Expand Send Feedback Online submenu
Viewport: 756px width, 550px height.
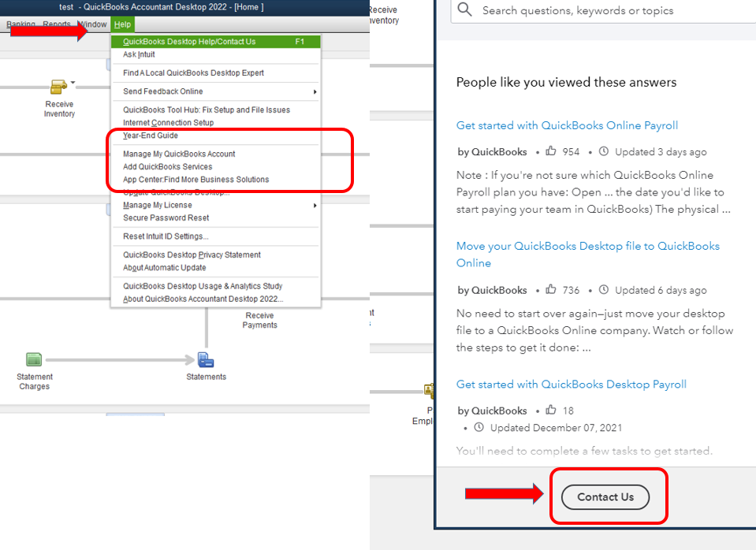click(x=215, y=91)
